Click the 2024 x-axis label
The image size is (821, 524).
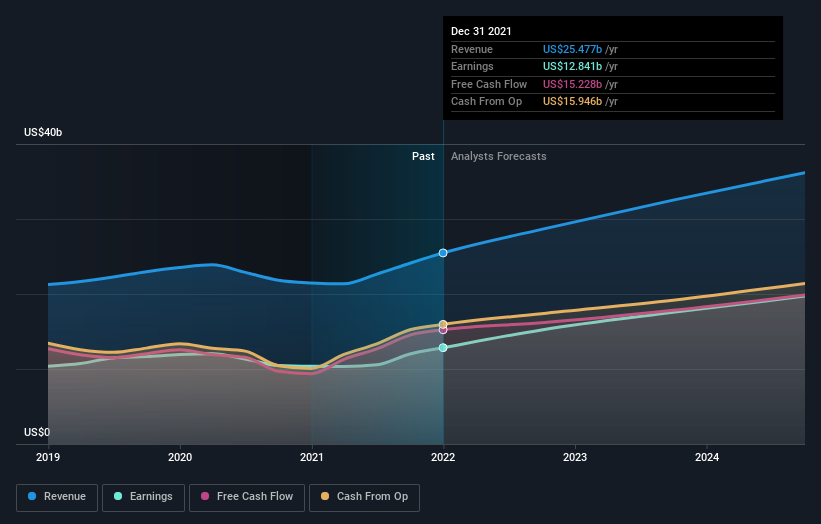coord(707,457)
